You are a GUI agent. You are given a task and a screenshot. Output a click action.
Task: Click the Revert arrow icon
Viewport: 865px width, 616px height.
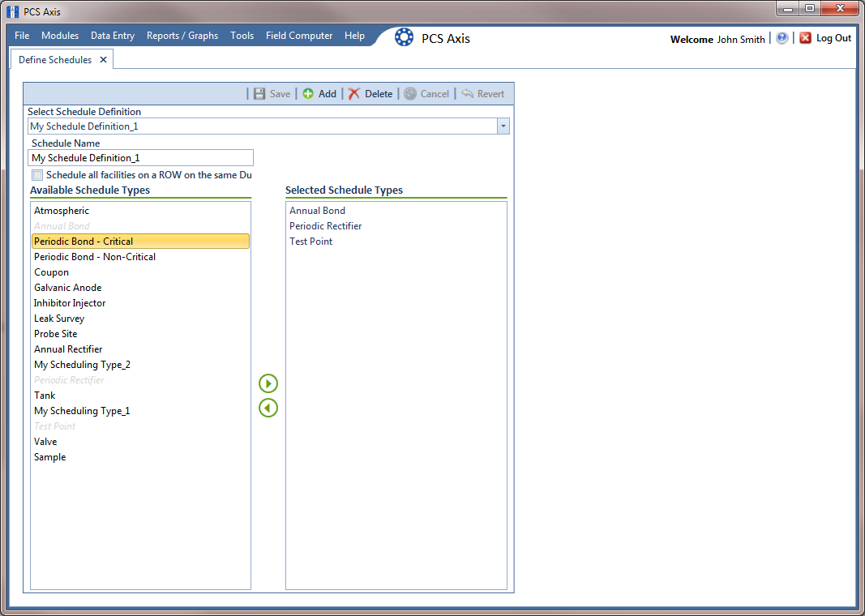coord(467,93)
